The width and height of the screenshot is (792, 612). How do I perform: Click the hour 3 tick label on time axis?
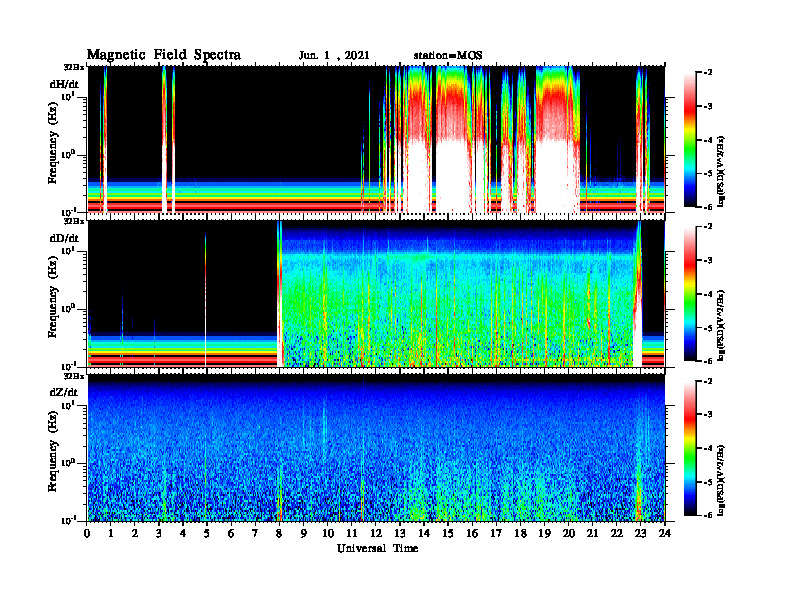coord(159,534)
